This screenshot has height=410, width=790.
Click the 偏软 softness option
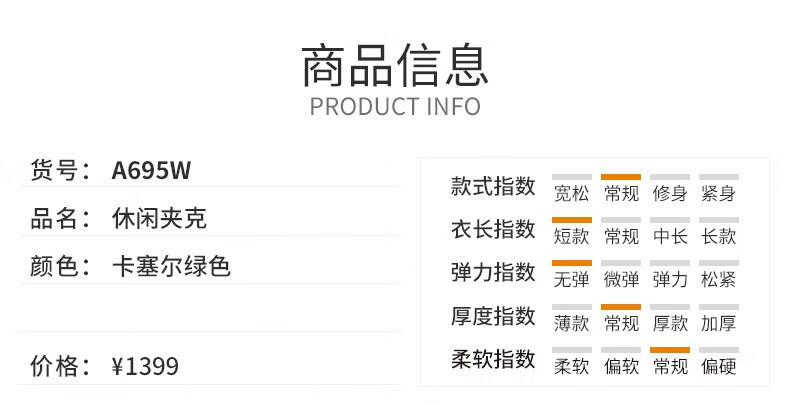621,366
